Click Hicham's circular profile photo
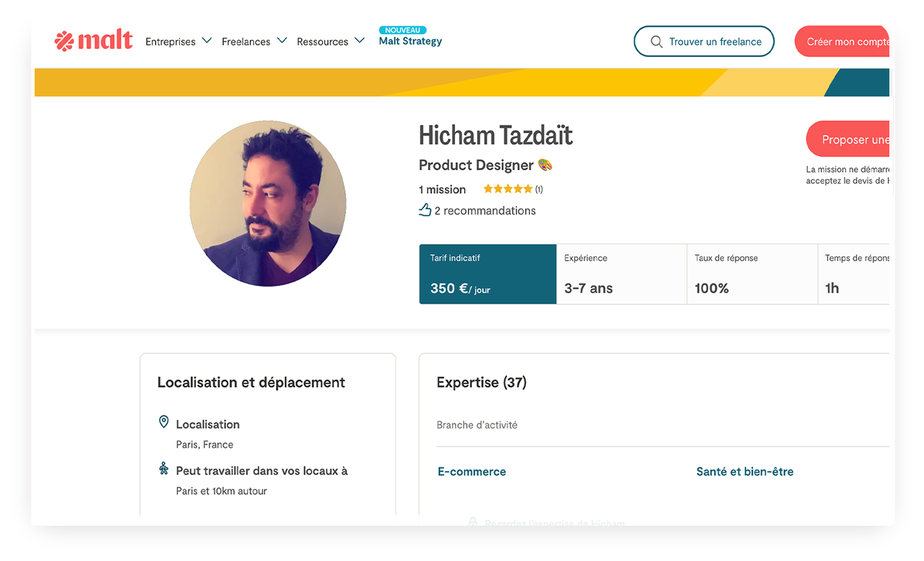 tap(268, 203)
